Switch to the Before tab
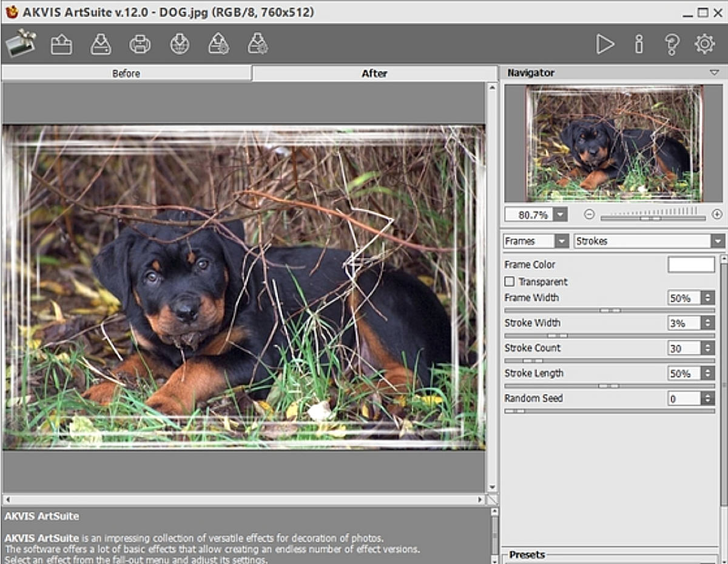This screenshot has height=564, width=728. [x=126, y=73]
